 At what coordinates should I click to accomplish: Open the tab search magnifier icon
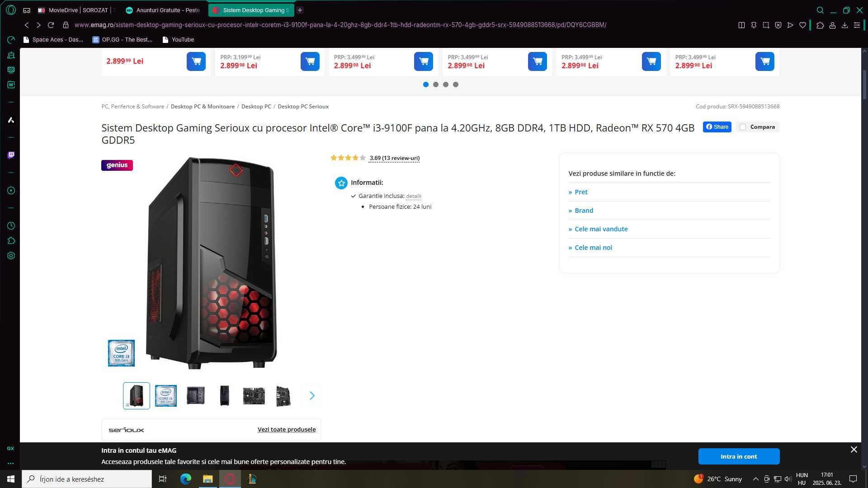click(x=820, y=10)
